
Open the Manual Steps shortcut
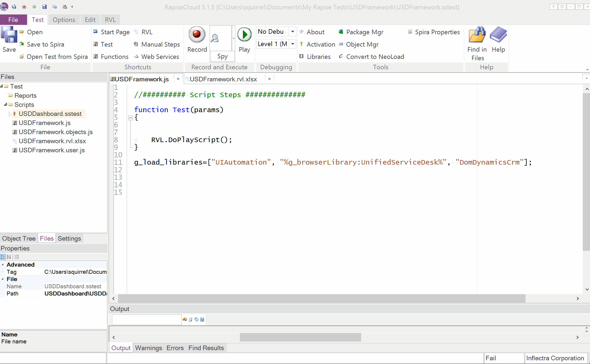(160, 44)
